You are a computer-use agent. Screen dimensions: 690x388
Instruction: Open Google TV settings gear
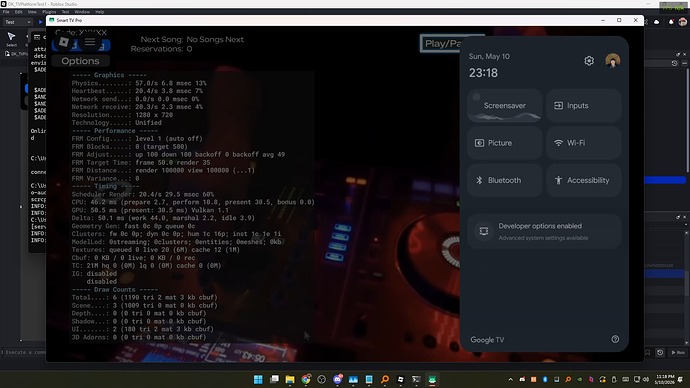click(589, 61)
